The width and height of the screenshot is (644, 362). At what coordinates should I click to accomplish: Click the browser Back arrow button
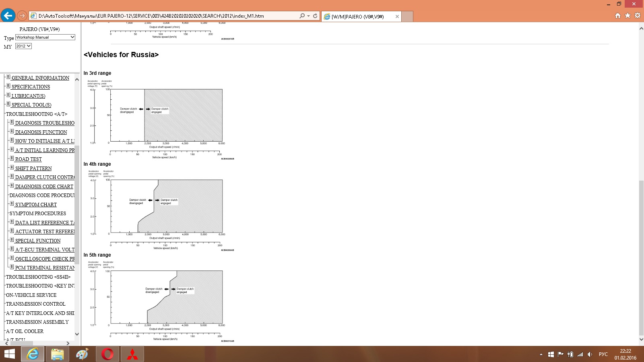coord(8,16)
